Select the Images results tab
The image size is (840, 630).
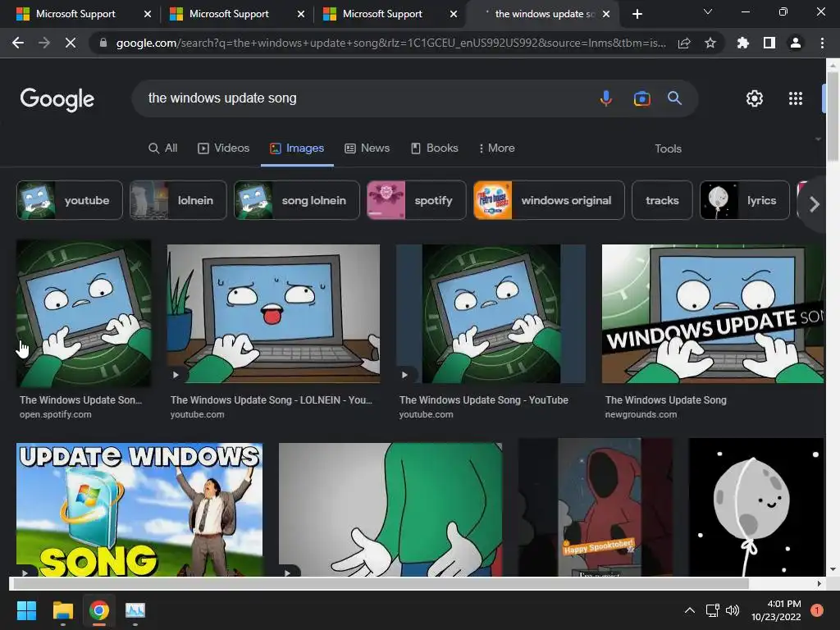[x=297, y=148]
